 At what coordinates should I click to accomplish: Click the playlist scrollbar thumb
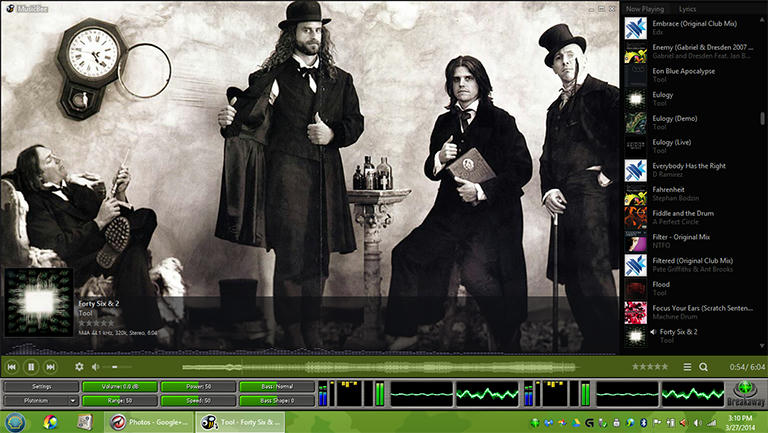coord(762,118)
